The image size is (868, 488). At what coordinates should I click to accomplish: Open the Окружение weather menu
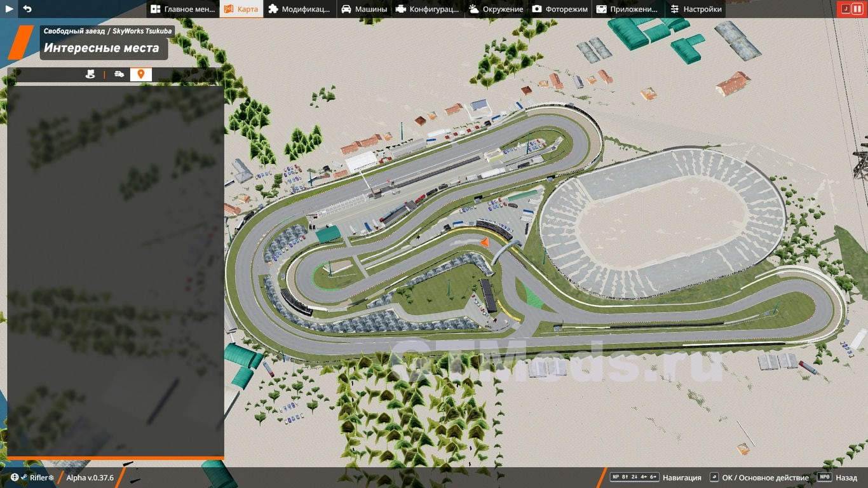(496, 9)
